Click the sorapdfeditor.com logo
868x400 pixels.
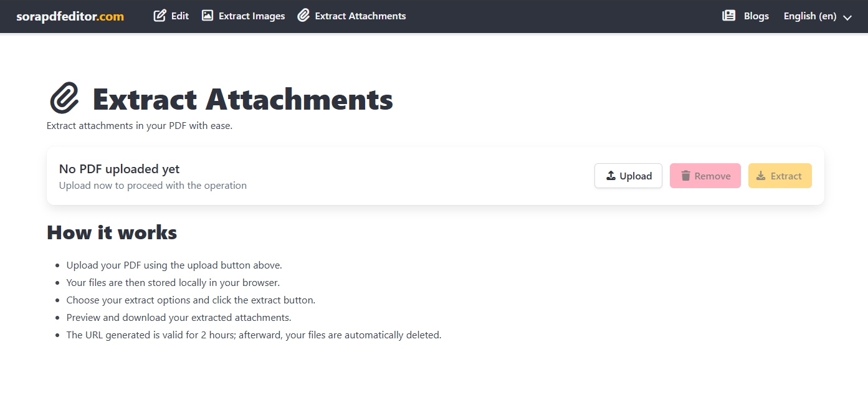tap(70, 16)
